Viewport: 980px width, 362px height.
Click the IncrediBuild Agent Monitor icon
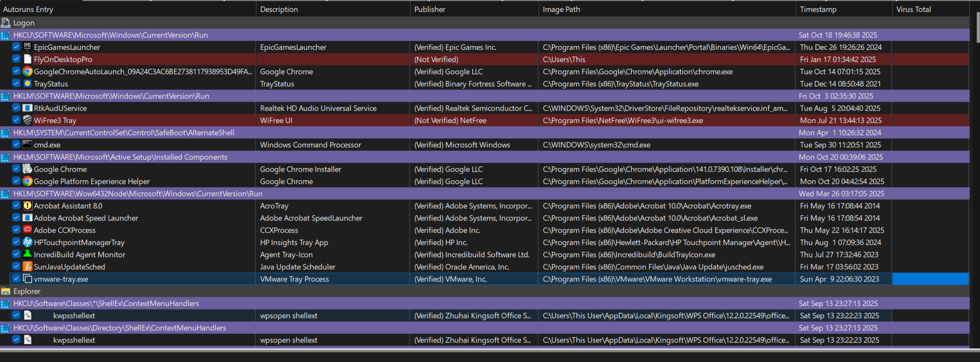tap(28, 255)
